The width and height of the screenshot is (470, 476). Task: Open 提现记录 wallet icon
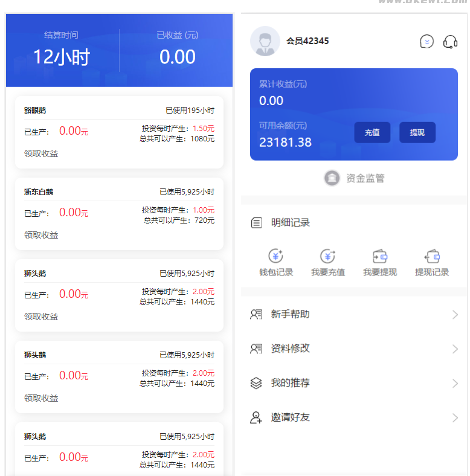point(432,256)
